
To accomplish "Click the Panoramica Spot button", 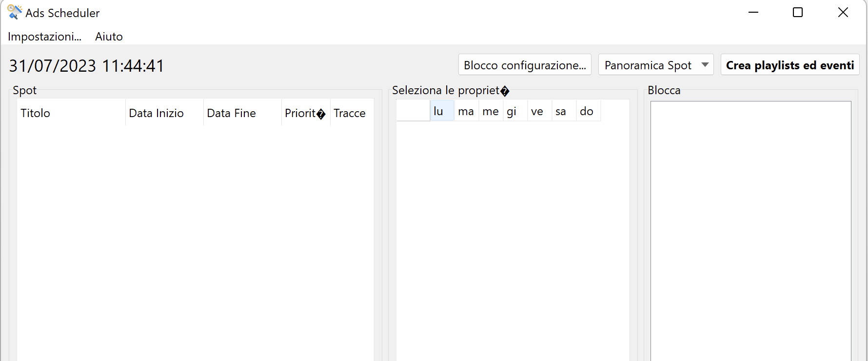I will (x=648, y=65).
